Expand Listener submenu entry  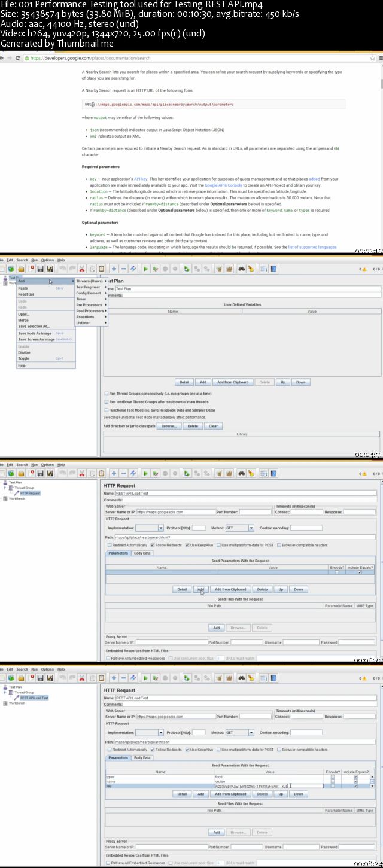[91, 322]
